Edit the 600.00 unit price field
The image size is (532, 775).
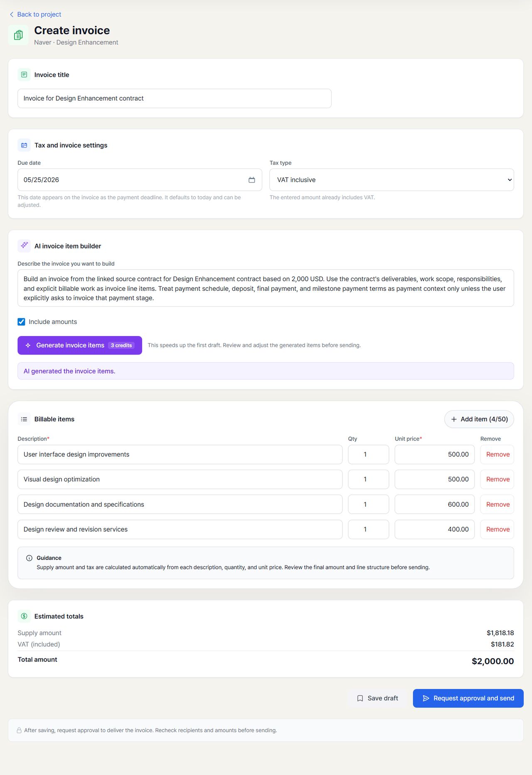coord(434,504)
